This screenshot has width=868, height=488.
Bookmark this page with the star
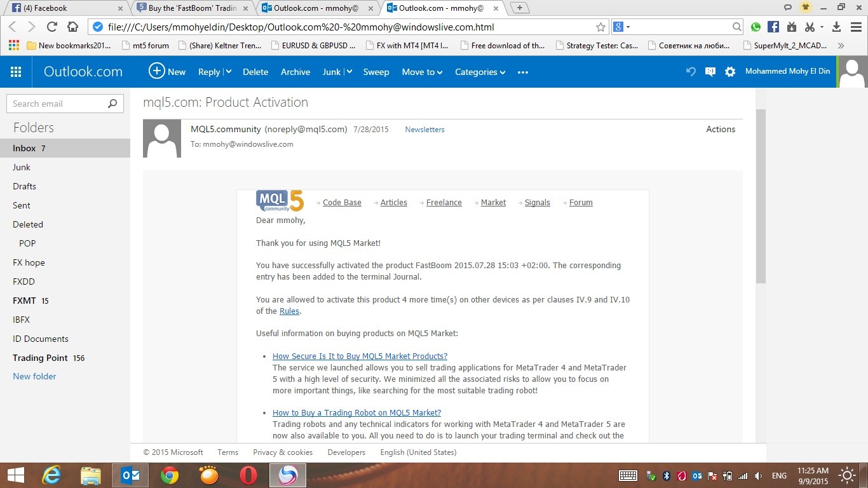(x=600, y=27)
